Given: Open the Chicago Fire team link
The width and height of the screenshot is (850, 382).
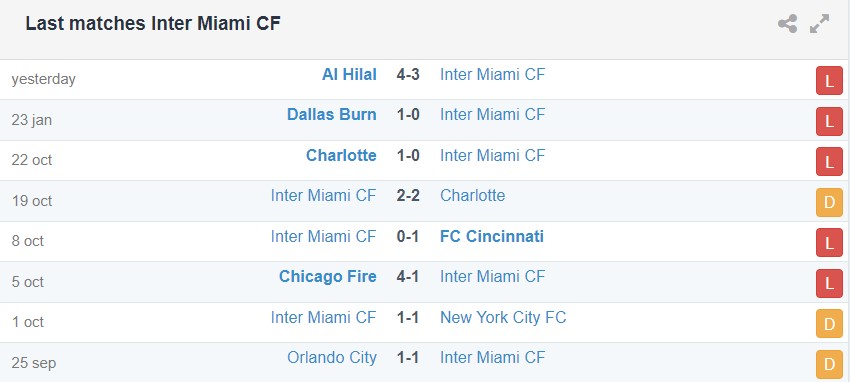Looking at the screenshot, I should [x=327, y=276].
